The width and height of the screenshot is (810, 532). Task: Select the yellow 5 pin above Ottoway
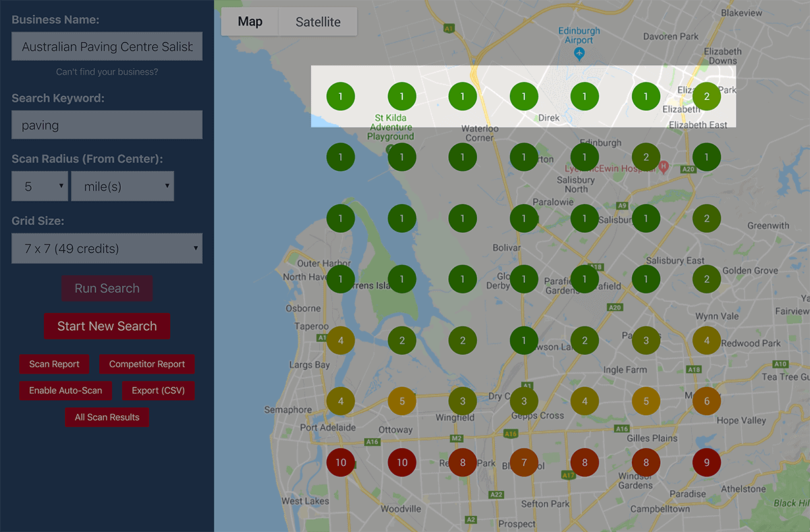[402, 401]
